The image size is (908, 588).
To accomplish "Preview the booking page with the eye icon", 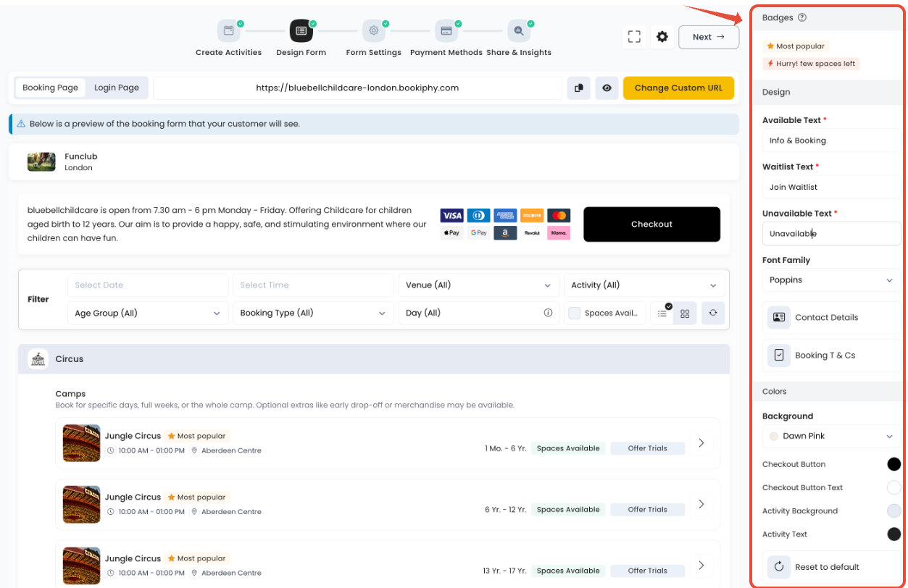I will tap(607, 88).
